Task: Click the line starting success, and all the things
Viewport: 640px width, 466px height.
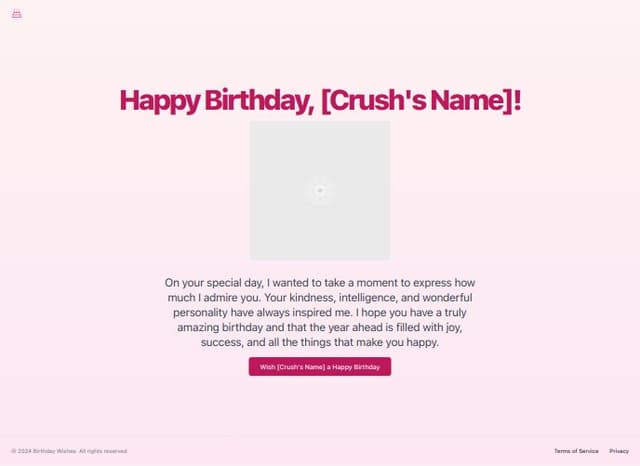Action: 320,342
